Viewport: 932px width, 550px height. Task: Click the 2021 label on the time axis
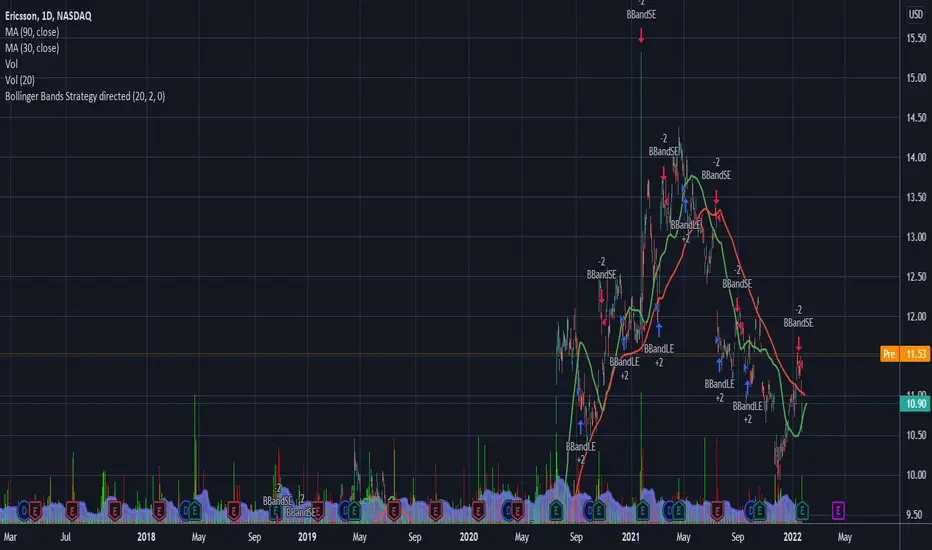[x=630, y=537]
